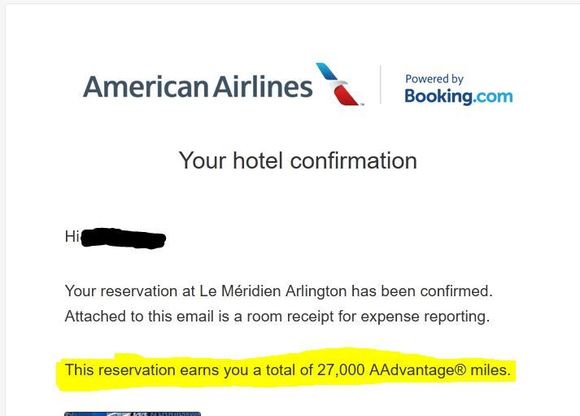Click the American Airlines wordmark
The image size is (580, 416).
[198, 87]
